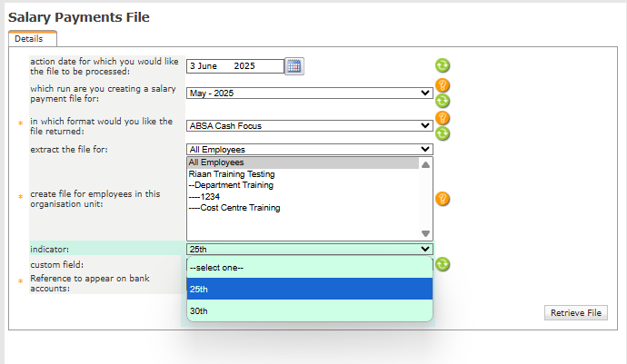The height and width of the screenshot is (364, 627).
Task: Open the calendar date picker icon
Action: 294,65
